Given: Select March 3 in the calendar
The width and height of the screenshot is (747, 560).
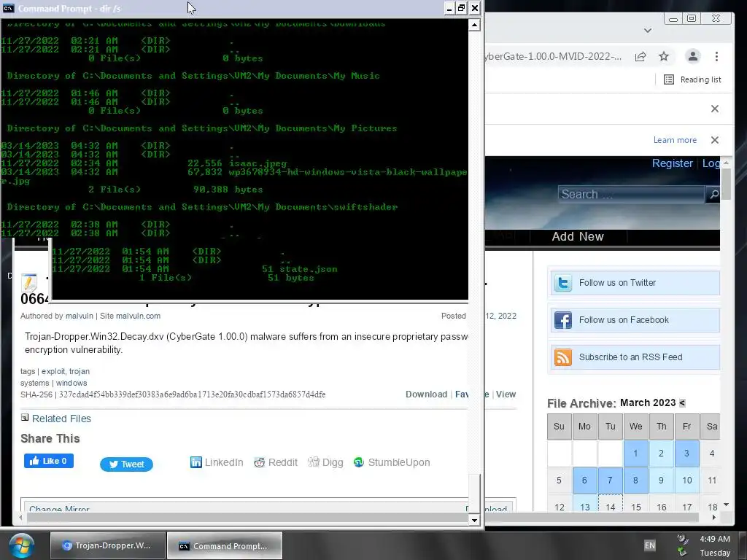Looking at the screenshot, I should coord(686,454).
